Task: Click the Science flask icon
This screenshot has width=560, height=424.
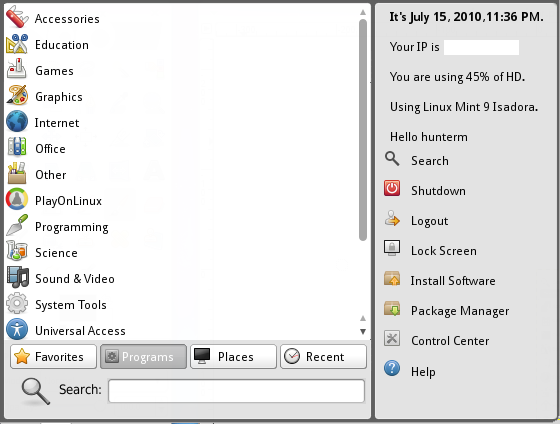Action: point(17,251)
